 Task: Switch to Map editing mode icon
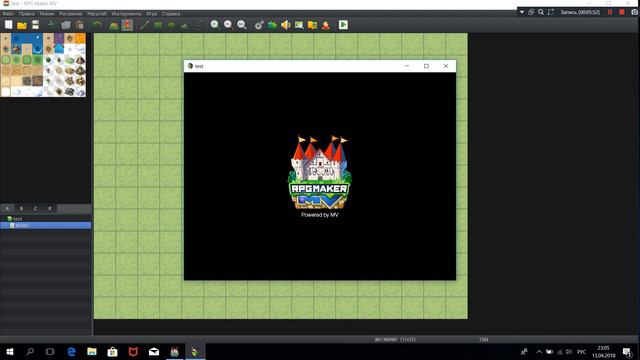tap(114, 25)
